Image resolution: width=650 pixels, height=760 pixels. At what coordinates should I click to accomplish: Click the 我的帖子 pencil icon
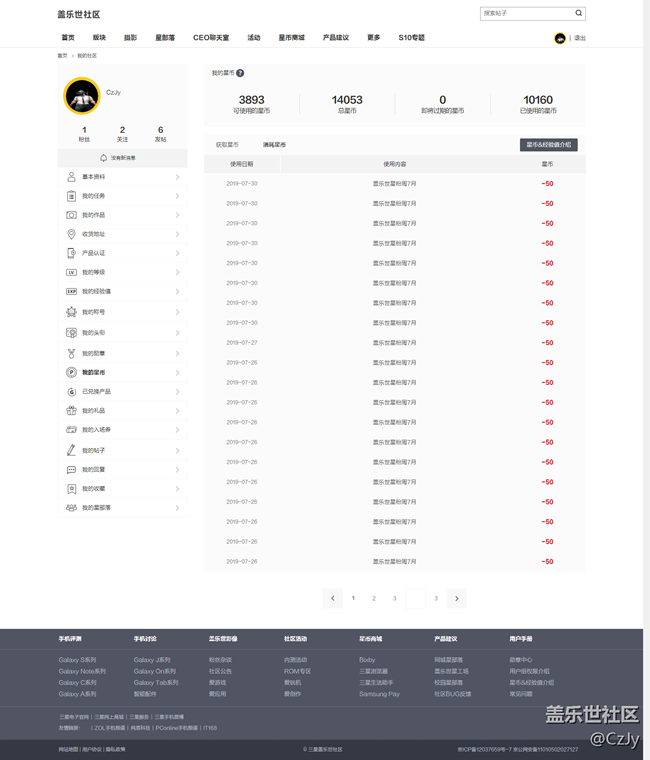click(71, 450)
